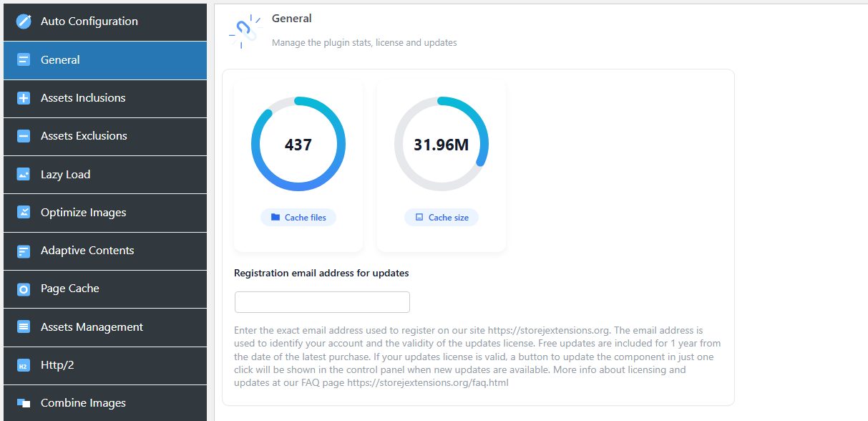
Task: Click the Optimize Images icon
Action: click(22, 213)
